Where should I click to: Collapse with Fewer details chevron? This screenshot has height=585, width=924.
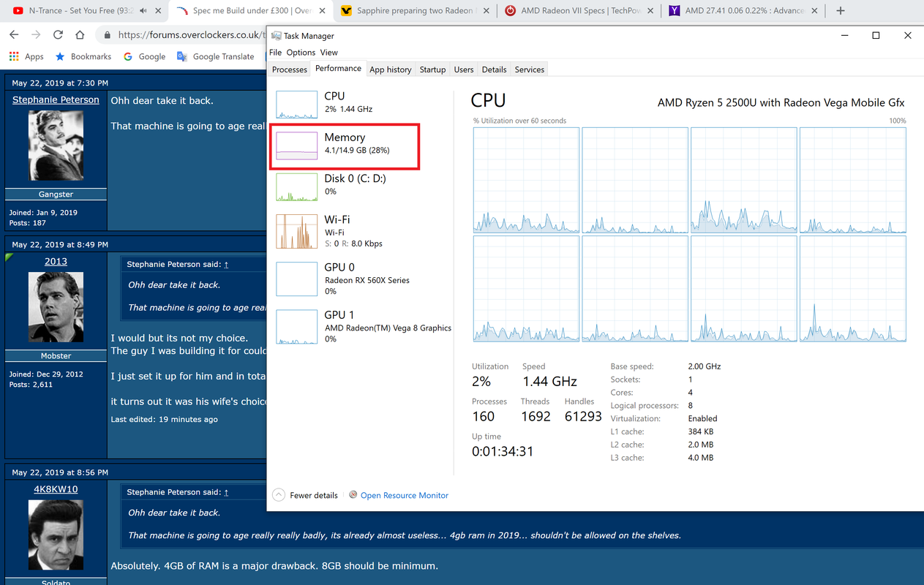(279, 495)
